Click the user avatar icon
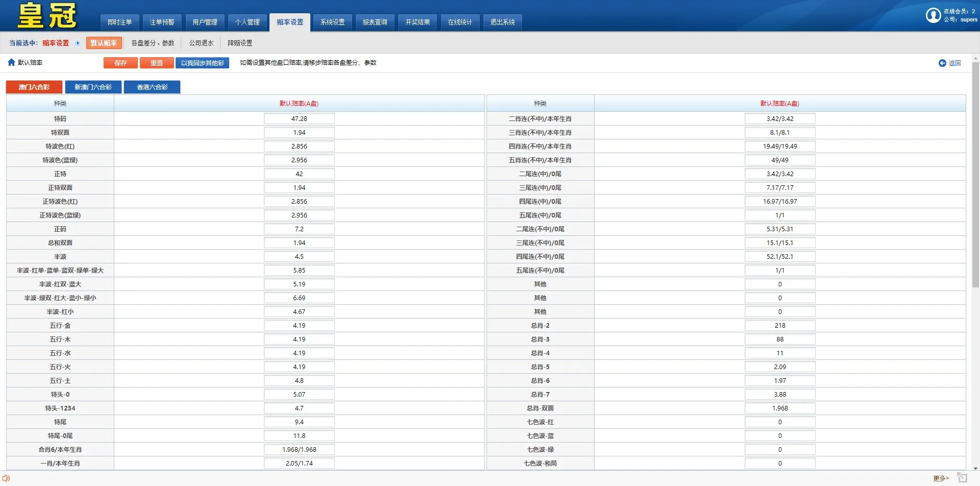The image size is (980, 486). pyautogui.click(x=933, y=15)
